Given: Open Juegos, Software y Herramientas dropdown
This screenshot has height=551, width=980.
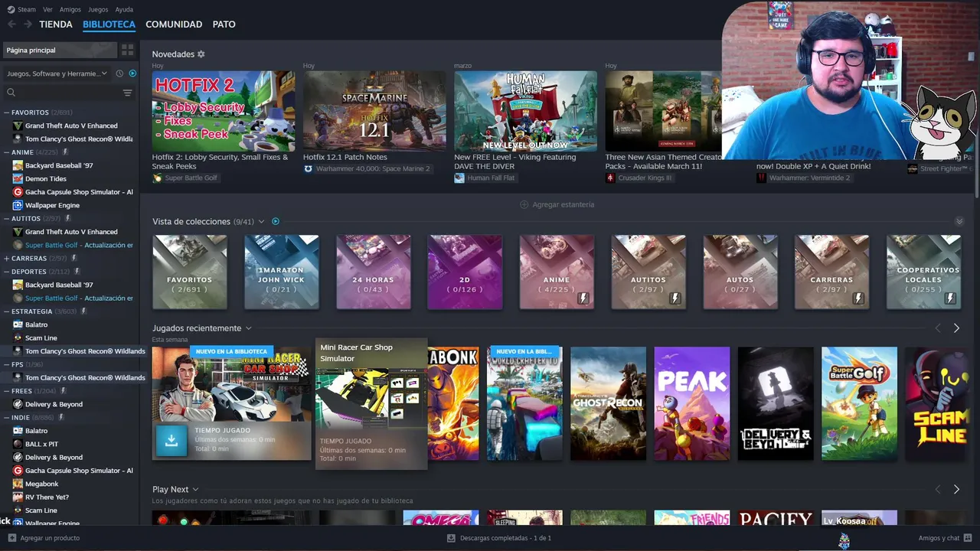Looking at the screenshot, I should coord(57,73).
